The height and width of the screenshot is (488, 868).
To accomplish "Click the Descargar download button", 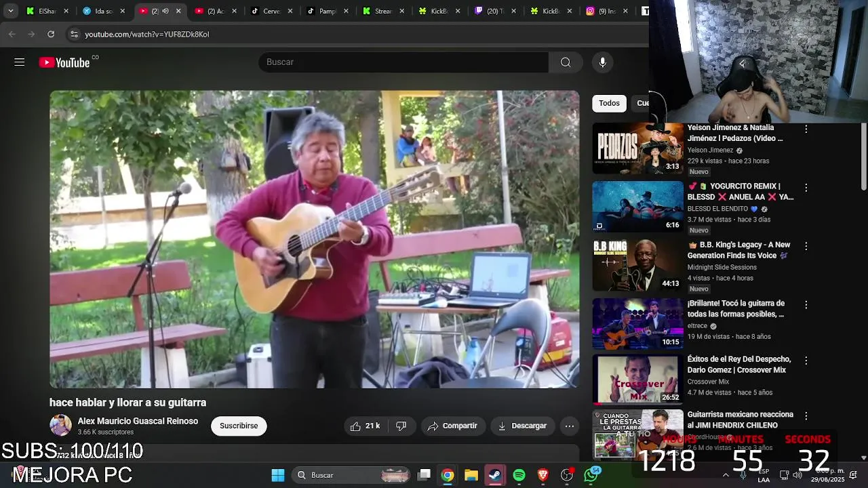I will [x=521, y=426].
